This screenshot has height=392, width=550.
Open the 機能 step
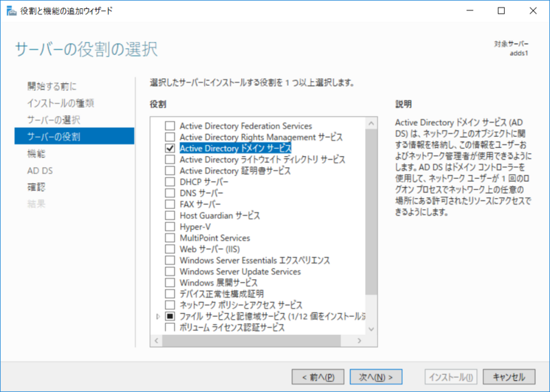pos(36,154)
